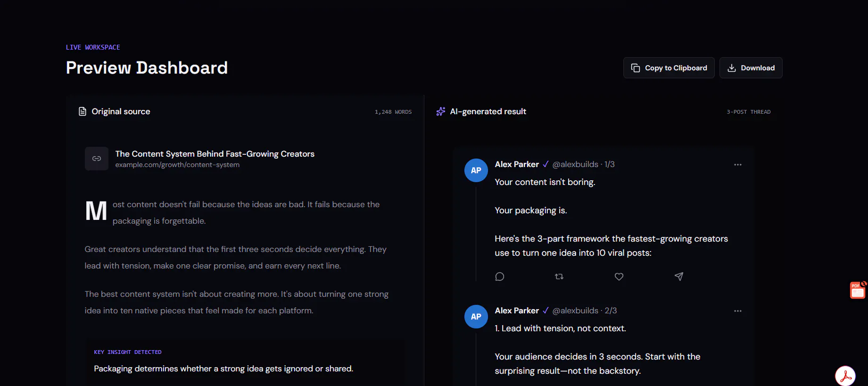This screenshot has height=386, width=868.
Task: Click the document icon beside Original source
Action: pos(83,111)
